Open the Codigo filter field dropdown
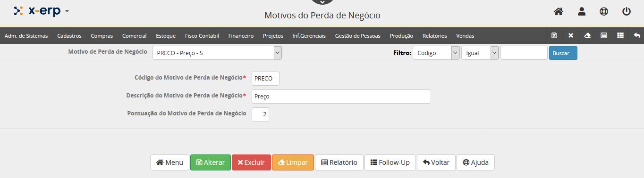The image size is (644, 178). [436, 53]
